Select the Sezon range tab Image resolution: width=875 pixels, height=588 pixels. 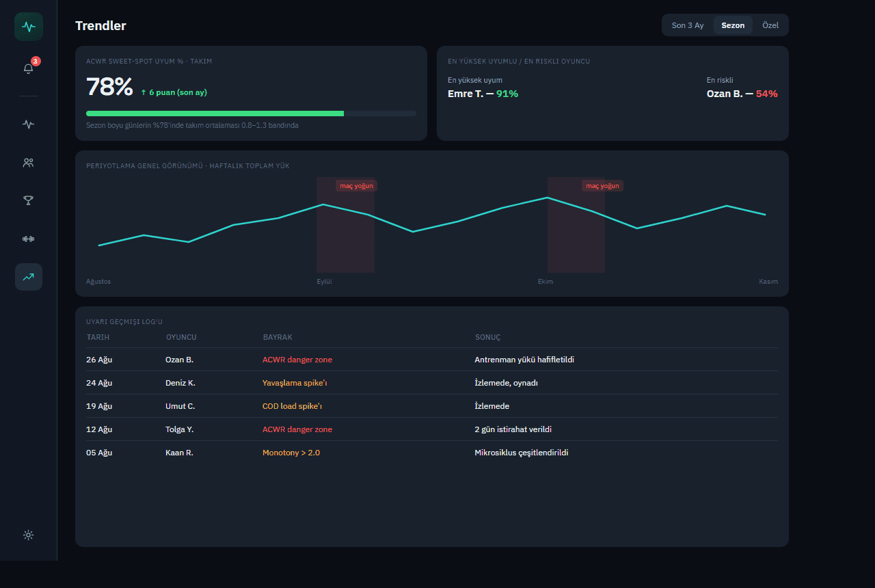733,25
